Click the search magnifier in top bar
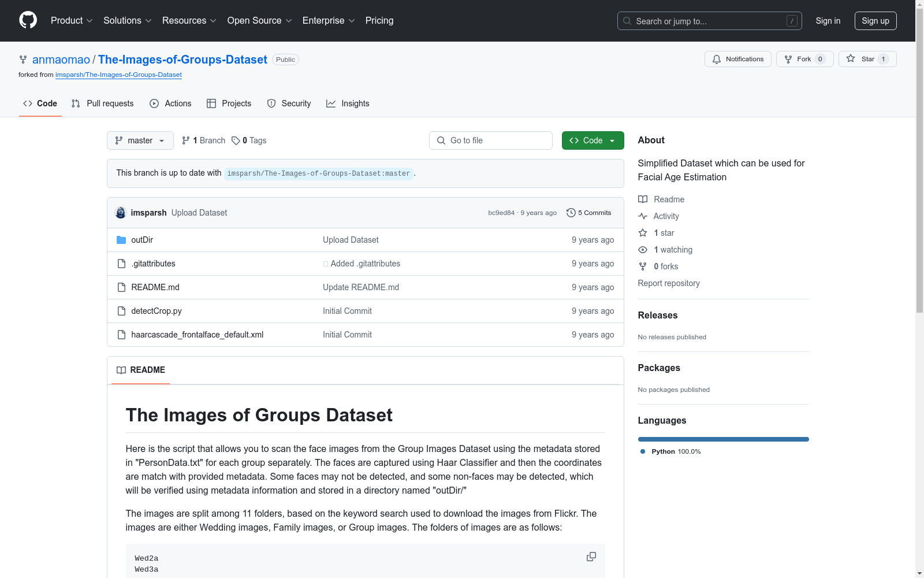The image size is (924, 578). point(627,21)
